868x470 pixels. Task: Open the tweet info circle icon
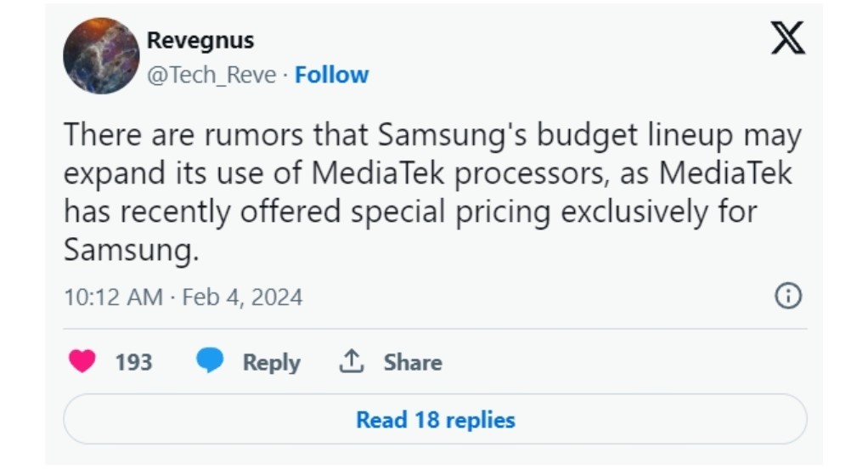(x=787, y=296)
